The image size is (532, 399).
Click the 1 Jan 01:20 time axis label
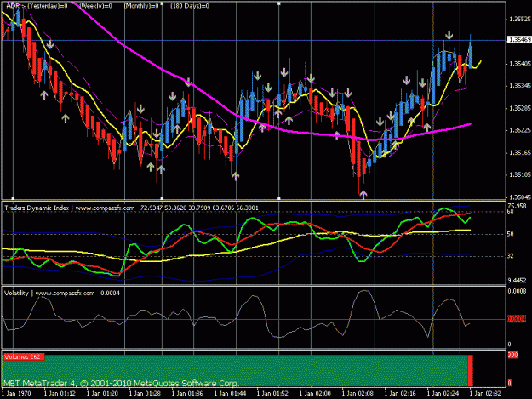pyautogui.click(x=102, y=394)
